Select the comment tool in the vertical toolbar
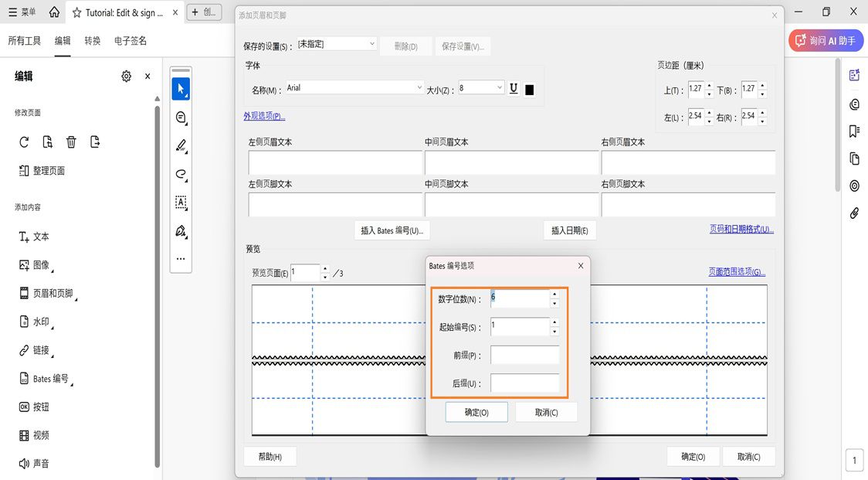The height and width of the screenshot is (480, 868). (x=180, y=117)
